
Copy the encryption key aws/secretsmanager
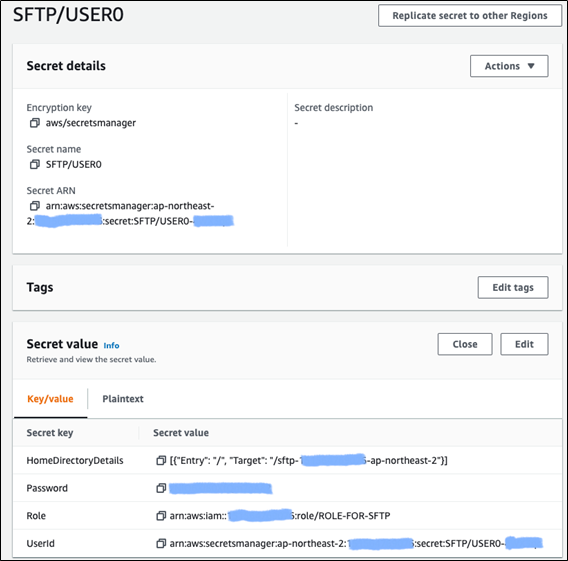point(34,123)
